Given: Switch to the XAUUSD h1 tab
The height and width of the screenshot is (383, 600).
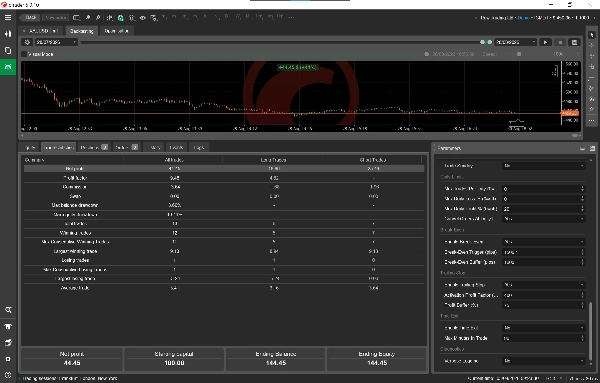Looking at the screenshot, I should (x=42, y=31).
